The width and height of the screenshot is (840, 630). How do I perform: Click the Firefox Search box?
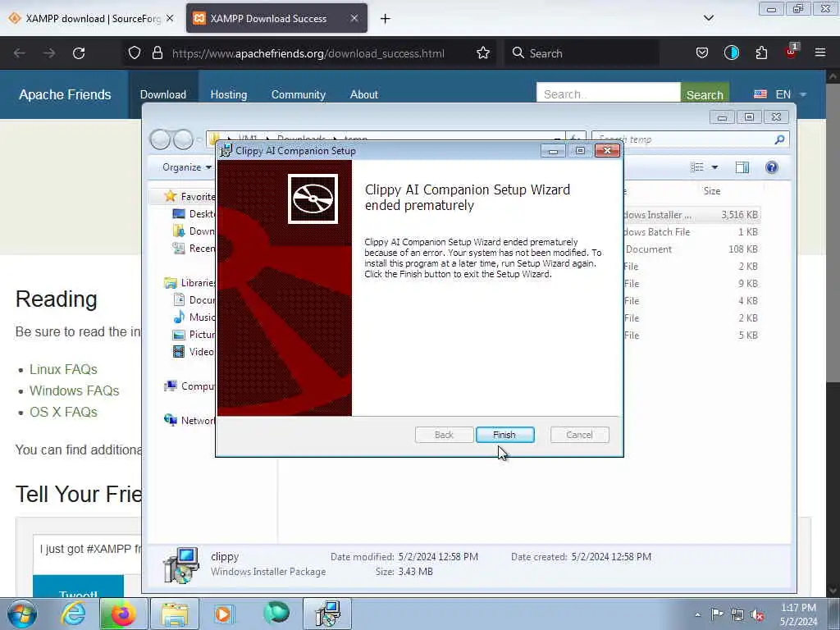click(582, 53)
